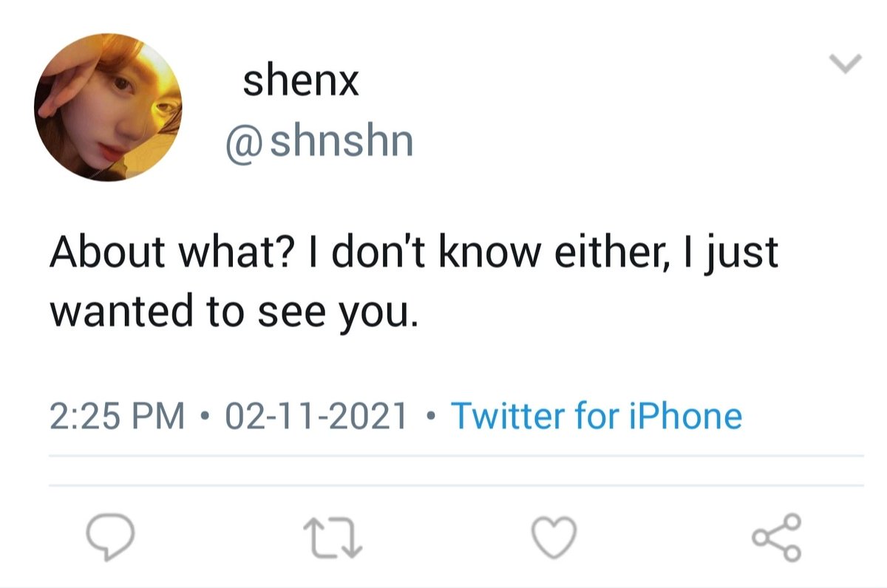Image resolution: width=887 pixels, height=588 pixels.
Task: Click the 2:25 PM timestamp
Action: pyautogui.click(x=118, y=416)
